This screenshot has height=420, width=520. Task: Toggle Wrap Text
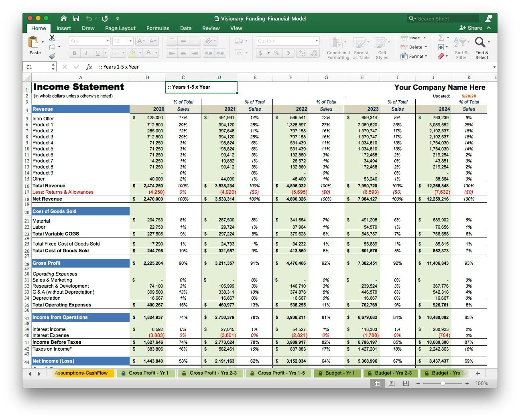(x=239, y=41)
